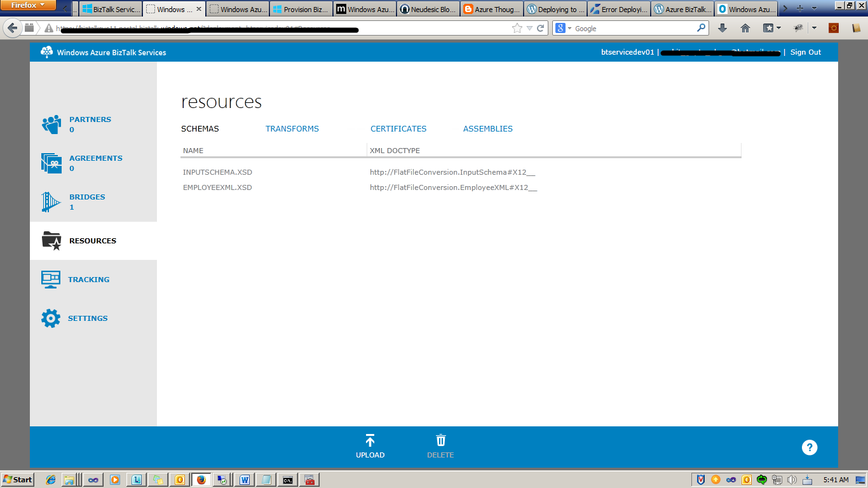This screenshot has height=488, width=868.
Task: Switch to the Assemblies tab
Action: pos(488,128)
